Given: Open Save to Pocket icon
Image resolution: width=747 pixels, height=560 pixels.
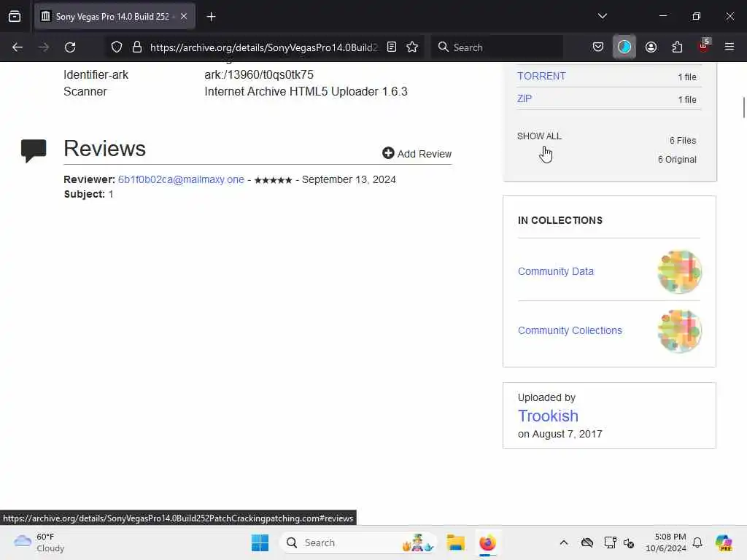Looking at the screenshot, I should coord(598,47).
